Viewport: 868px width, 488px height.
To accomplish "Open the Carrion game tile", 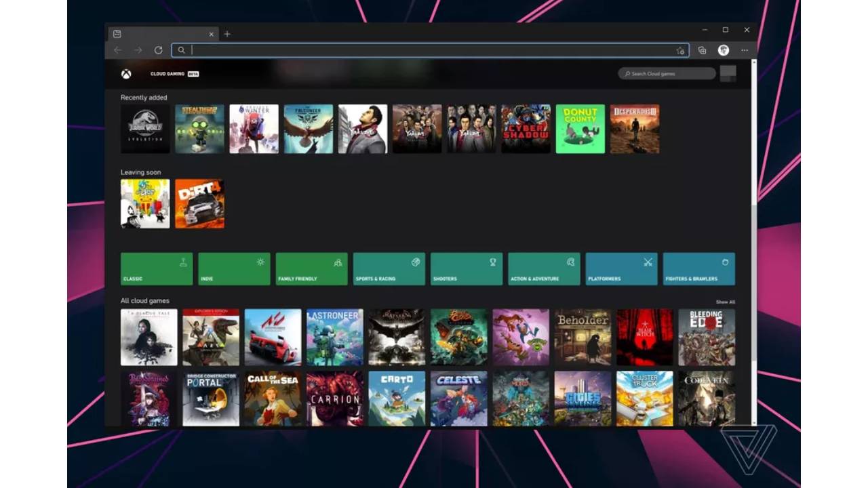I will point(335,399).
